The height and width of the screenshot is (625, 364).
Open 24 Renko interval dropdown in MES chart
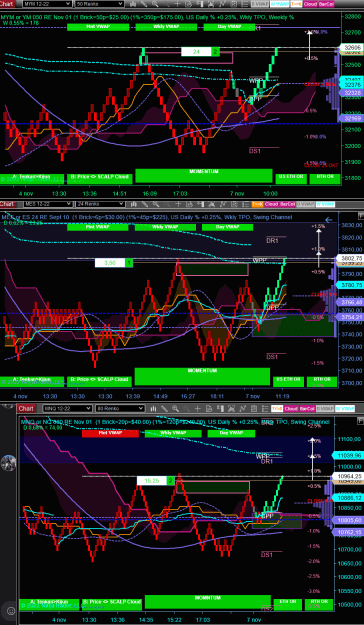click(99, 204)
